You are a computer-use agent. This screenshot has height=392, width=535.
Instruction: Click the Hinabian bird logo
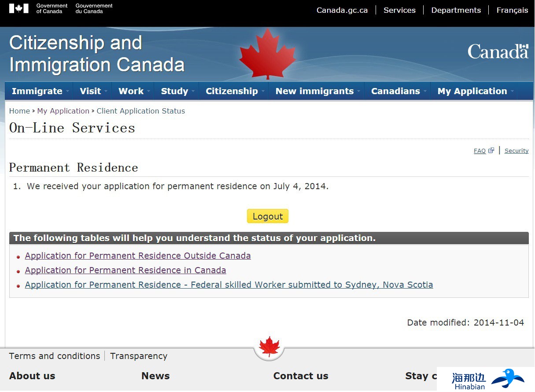coord(507,378)
